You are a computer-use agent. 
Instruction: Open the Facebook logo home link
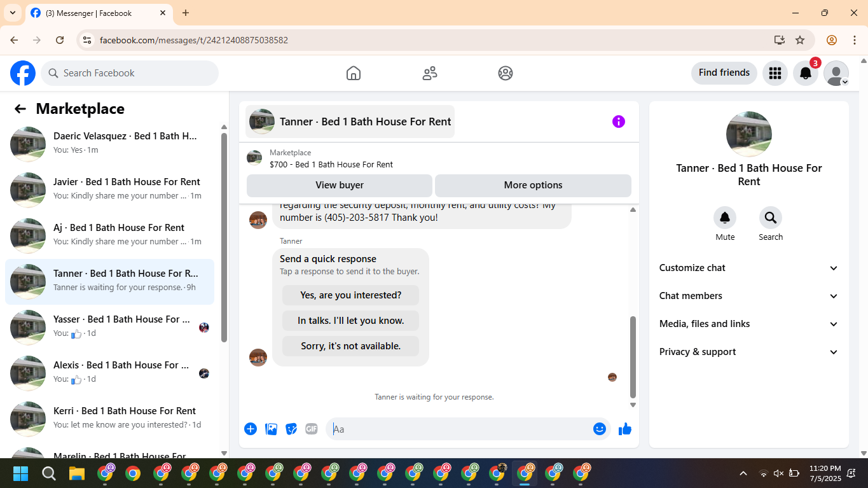pos(23,73)
